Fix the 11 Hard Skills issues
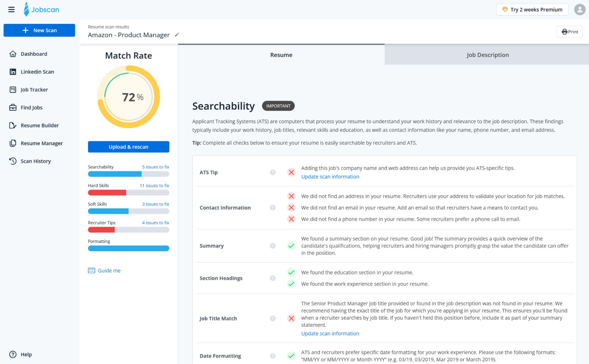 coord(154,186)
